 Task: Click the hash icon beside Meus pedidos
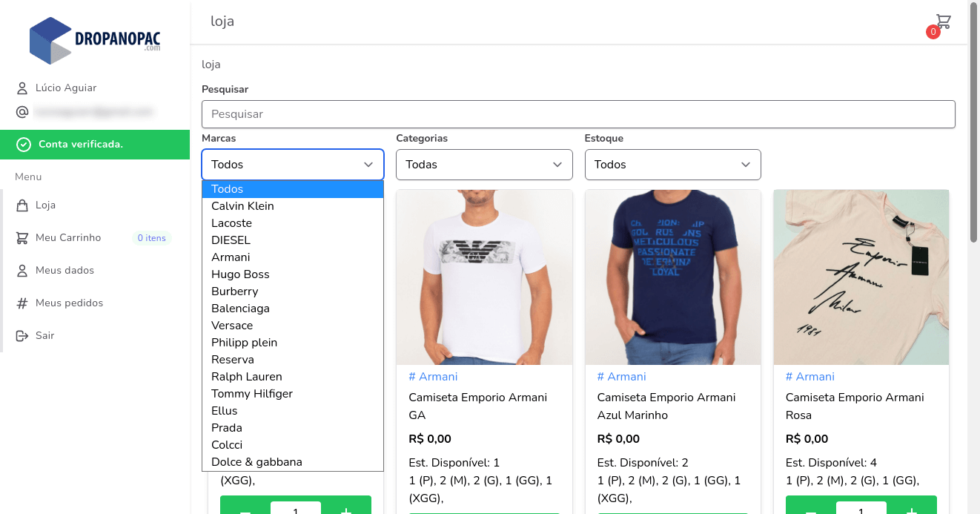pyautogui.click(x=22, y=303)
